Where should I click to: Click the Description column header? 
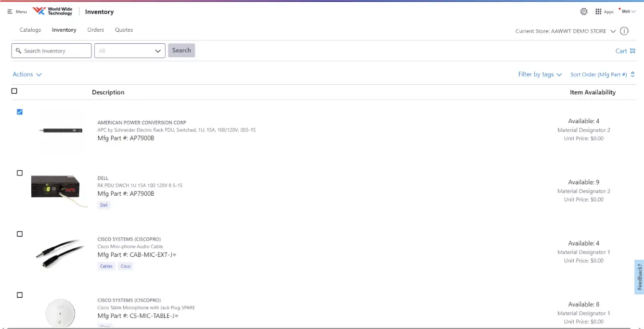tap(108, 92)
